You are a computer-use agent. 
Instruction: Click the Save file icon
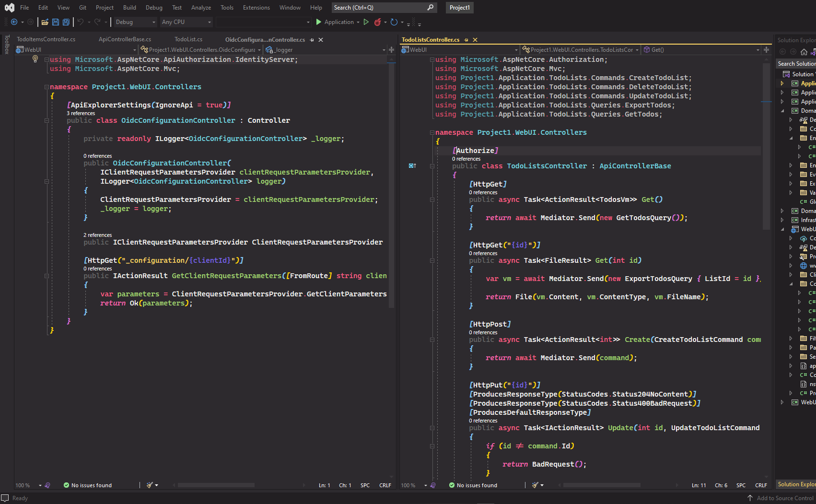click(56, 22)
